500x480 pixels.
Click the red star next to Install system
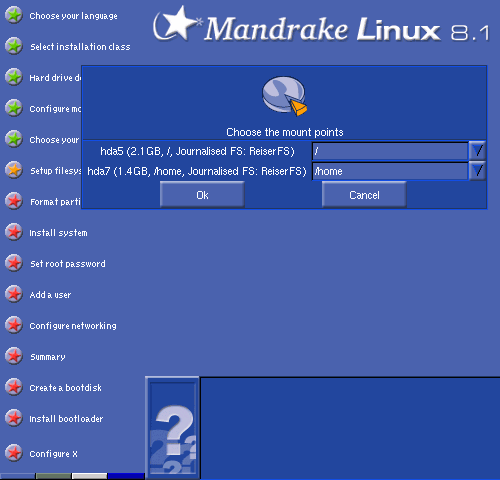click(14, 232)
